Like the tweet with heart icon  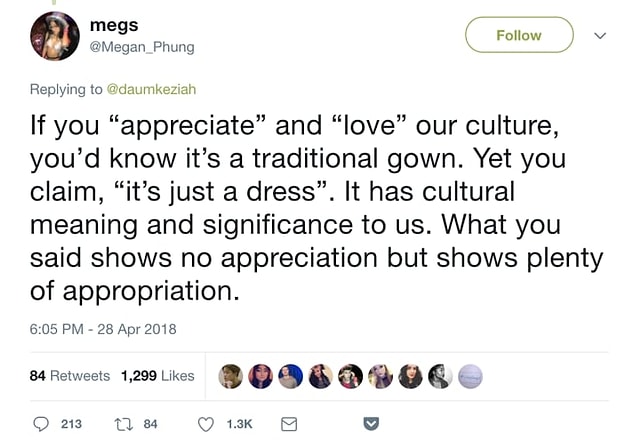(206, 424)
